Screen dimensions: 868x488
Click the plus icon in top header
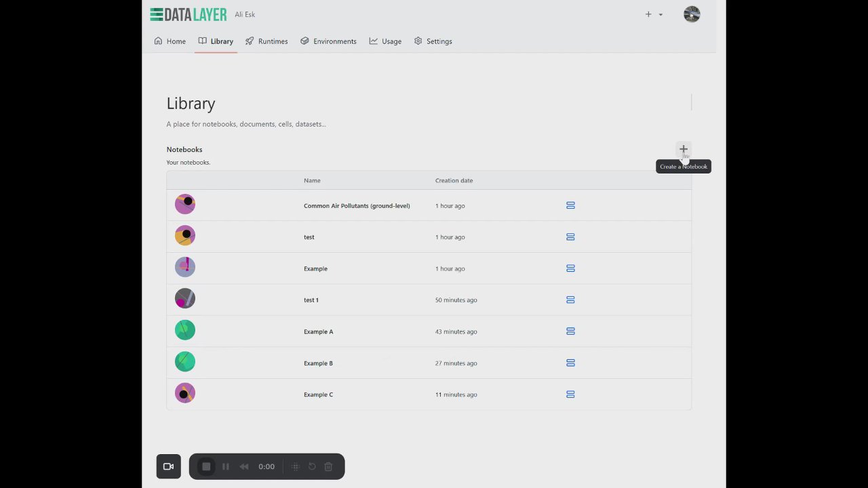[648, 14]
